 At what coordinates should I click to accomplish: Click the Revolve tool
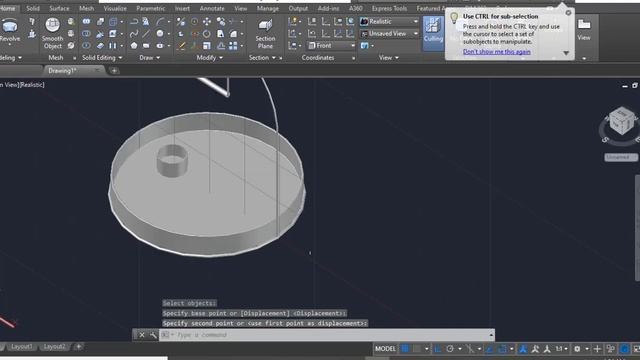(x=10, y=32)
